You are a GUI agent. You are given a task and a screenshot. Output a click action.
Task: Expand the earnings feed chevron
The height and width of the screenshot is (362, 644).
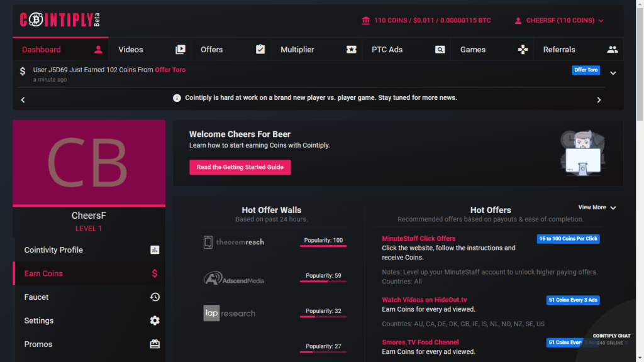pyautogui.click(x=613, y=73)
